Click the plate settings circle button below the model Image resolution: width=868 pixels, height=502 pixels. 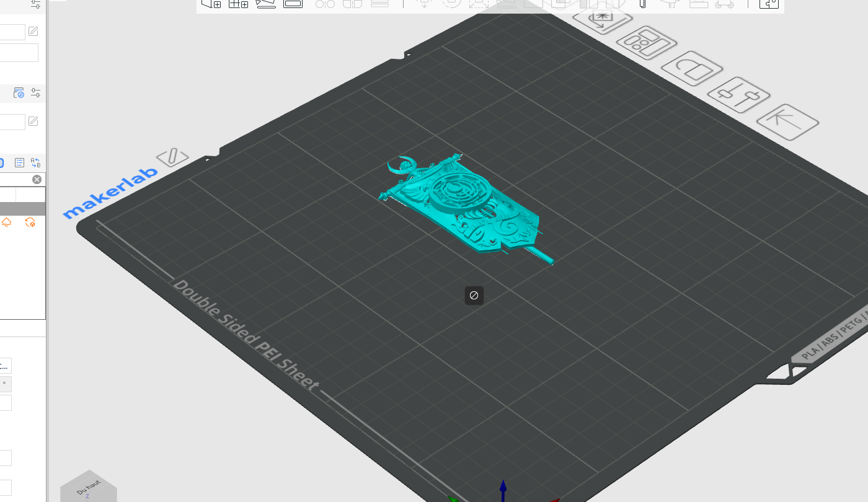(x=474, y=296)
